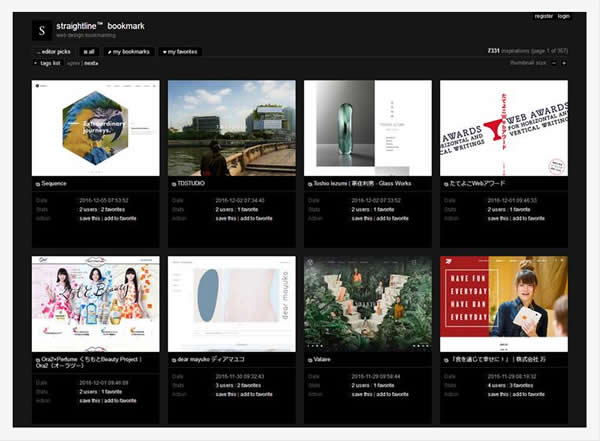Click the link icon beside dear mayuko title

[174, 359]
